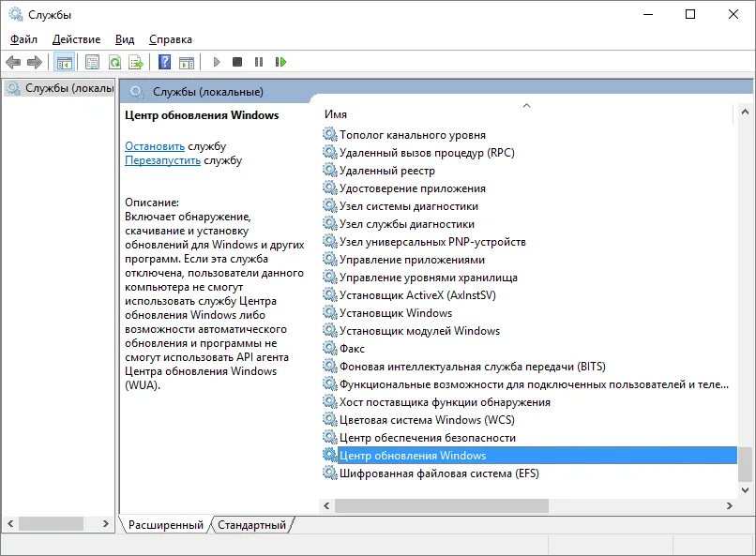756x556 pixels.
Task: Select Установщик ActiveX (AxInstSV) service
Action: [417, 295]
